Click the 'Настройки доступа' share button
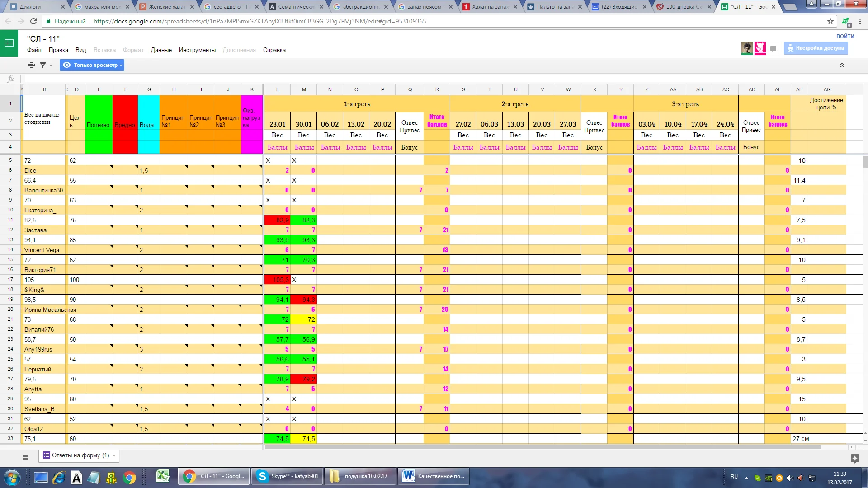 tap(816, 48)
